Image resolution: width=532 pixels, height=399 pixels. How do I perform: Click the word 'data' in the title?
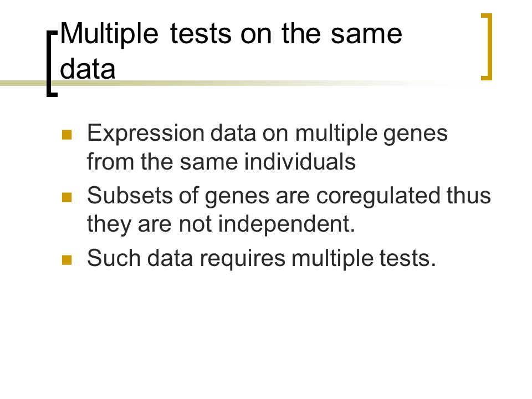coord(88,69)
